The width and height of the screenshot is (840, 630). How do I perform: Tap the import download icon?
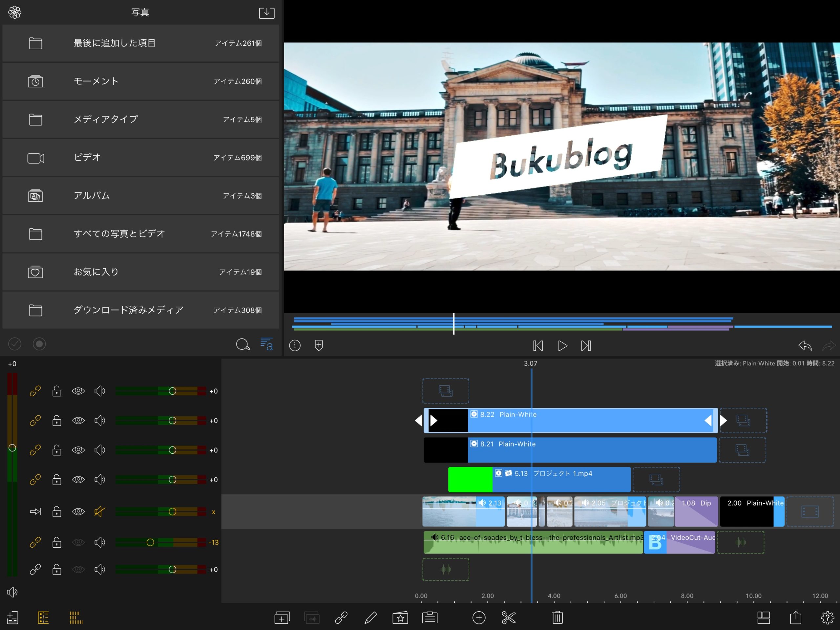point(266,12)
